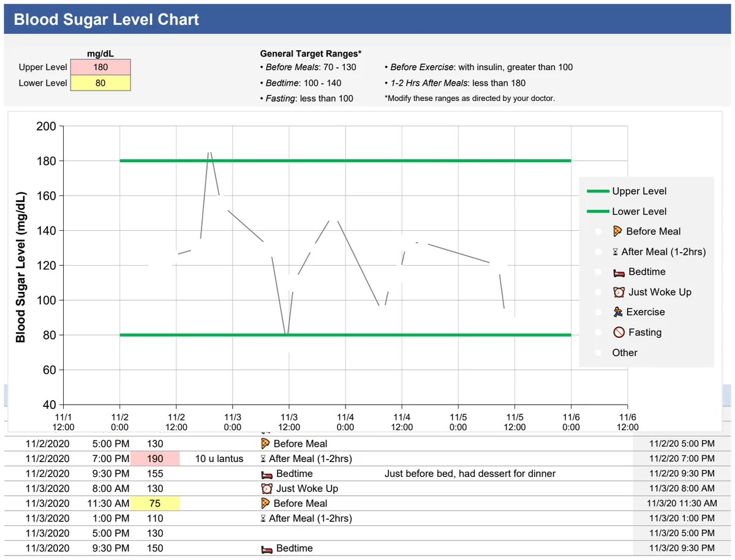Click the 155 reading at 11/2 9:30 PM
Screen dimensions: 735x560
[155, 474]
